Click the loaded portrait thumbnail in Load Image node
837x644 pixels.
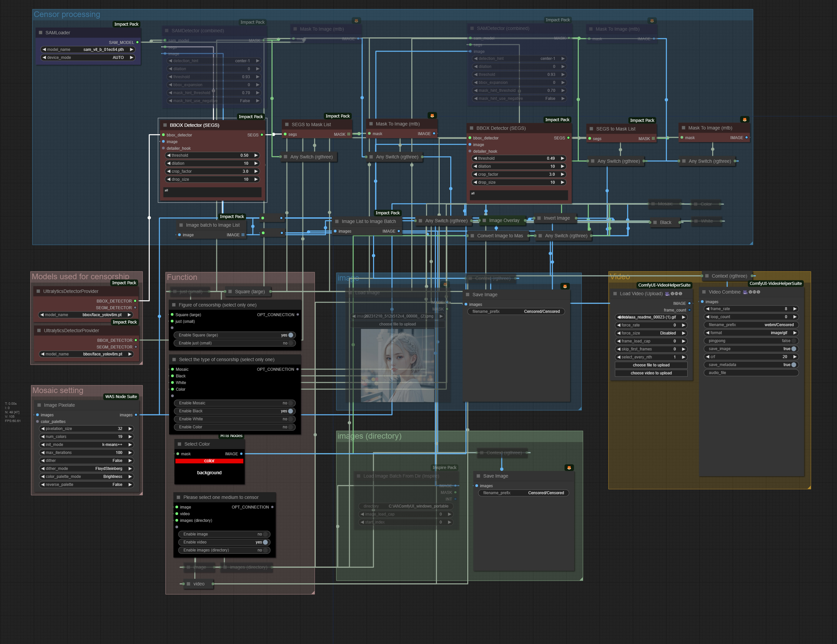(x=397, y=365)
